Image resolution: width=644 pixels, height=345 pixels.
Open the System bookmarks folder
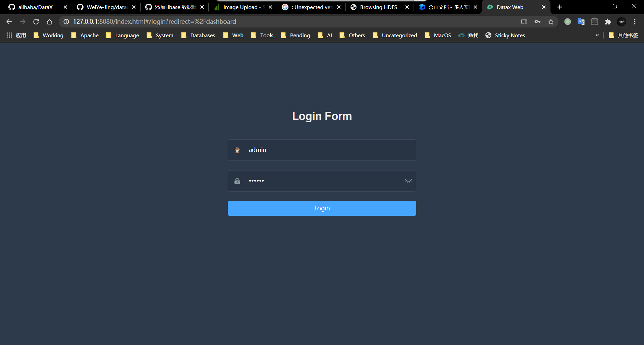(160, 35)
